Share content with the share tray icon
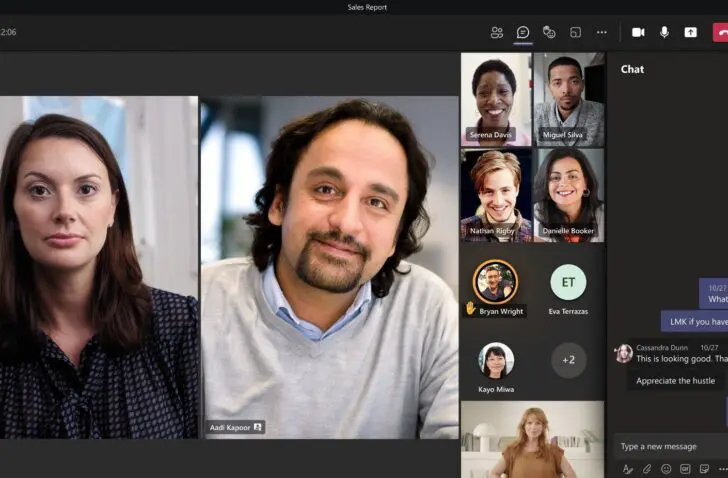This screenshot has width=728, height=478. 690,32
